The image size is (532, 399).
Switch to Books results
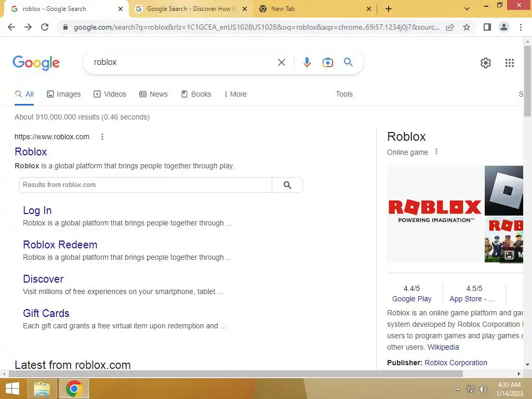point(196,95)
